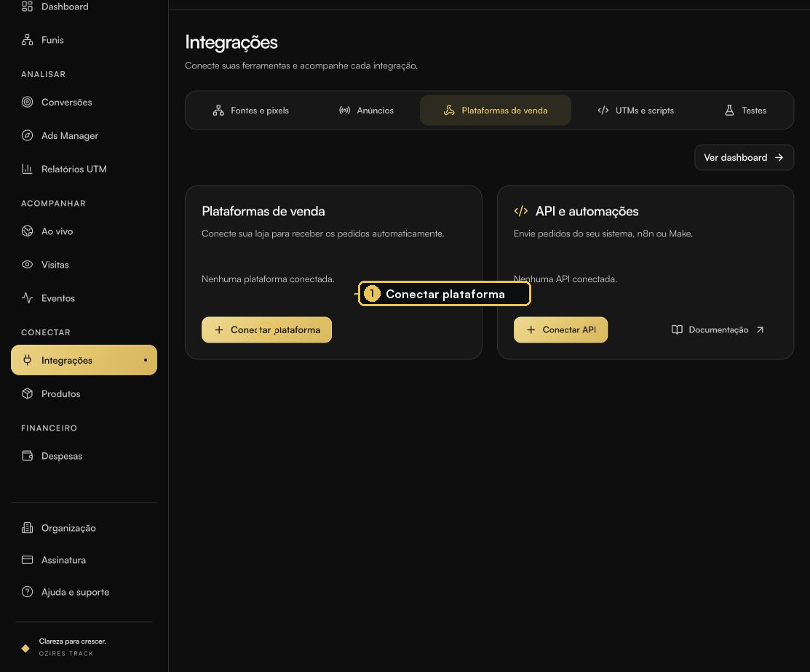Open Despesas page

coord(84,456)
